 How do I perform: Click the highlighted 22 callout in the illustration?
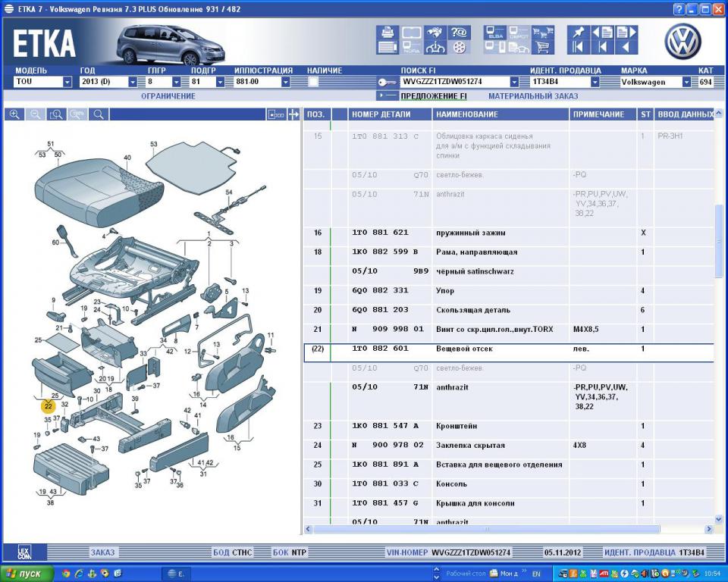[48, 406]
